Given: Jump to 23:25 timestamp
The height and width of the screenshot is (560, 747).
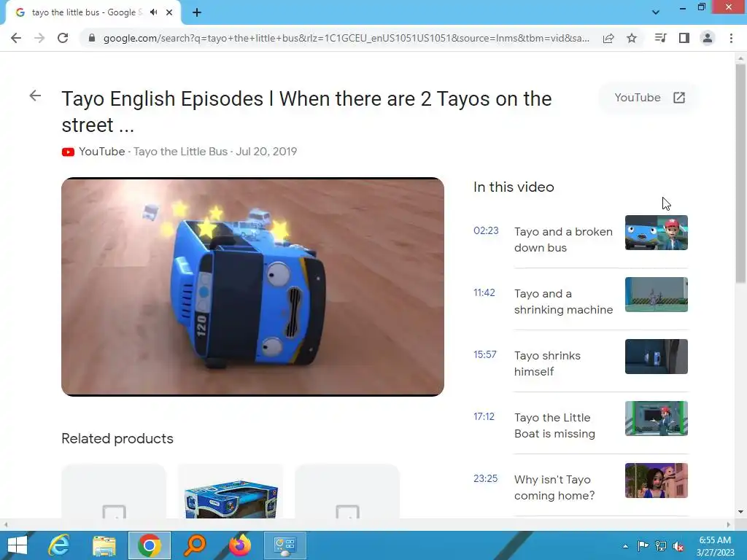Looking at the screenshot, I should 485,478.
